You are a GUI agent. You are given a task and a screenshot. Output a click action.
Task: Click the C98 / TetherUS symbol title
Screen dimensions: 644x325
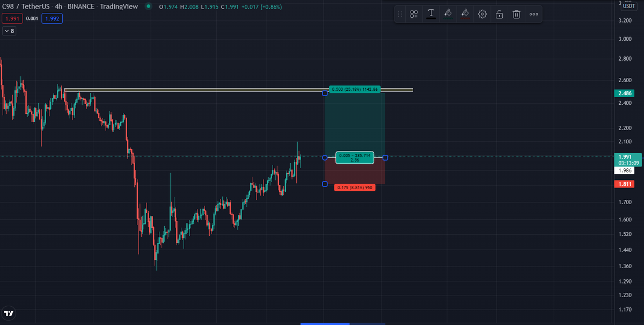(x=26, y=6)
